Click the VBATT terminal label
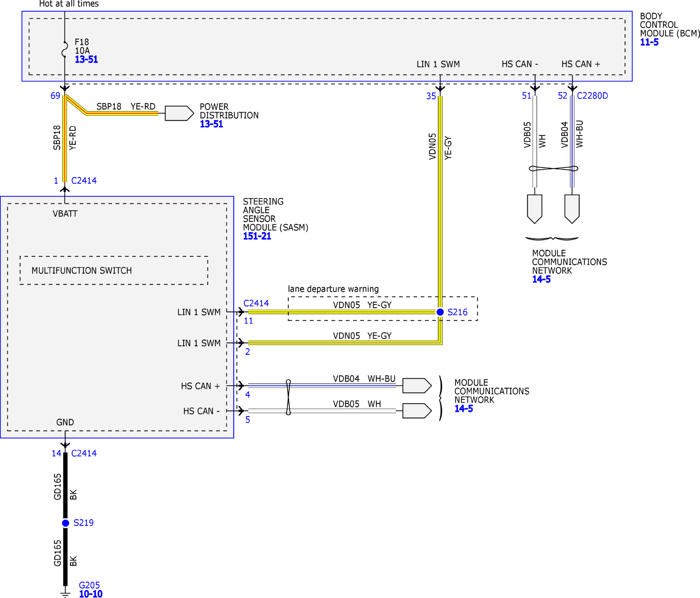This screenshot has width=700, height=598. [x=65, y=214]
